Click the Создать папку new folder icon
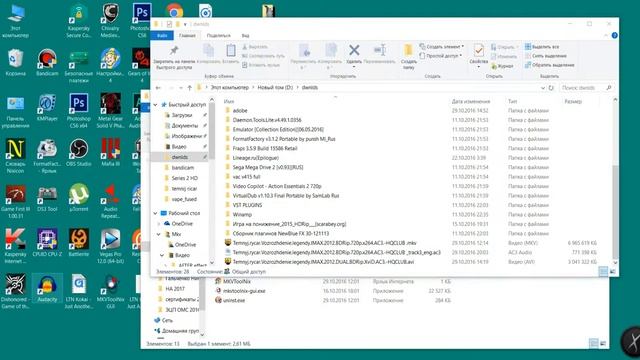 pyautogui.click(x=408, y=51)
